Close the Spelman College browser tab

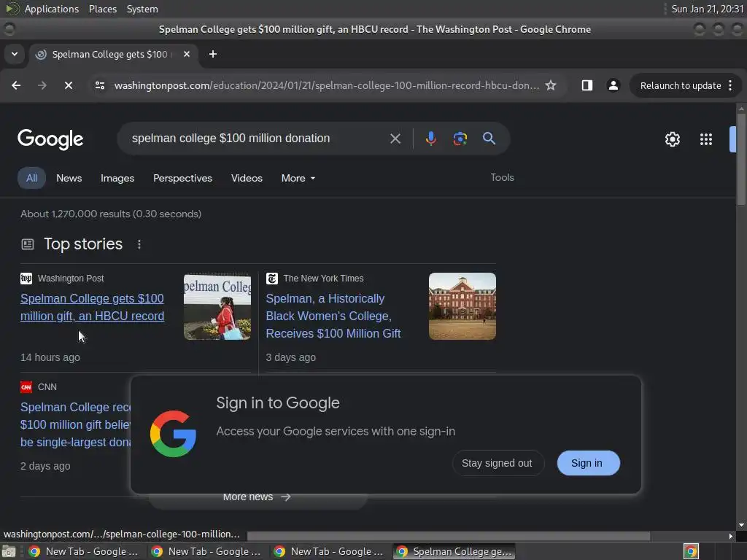pos(187,54)
